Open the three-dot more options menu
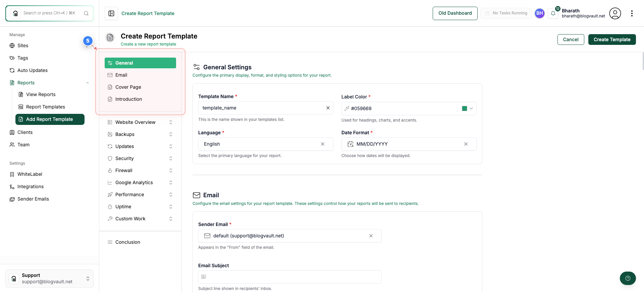This screenshot has width=644, height=293. click(632, 13)
